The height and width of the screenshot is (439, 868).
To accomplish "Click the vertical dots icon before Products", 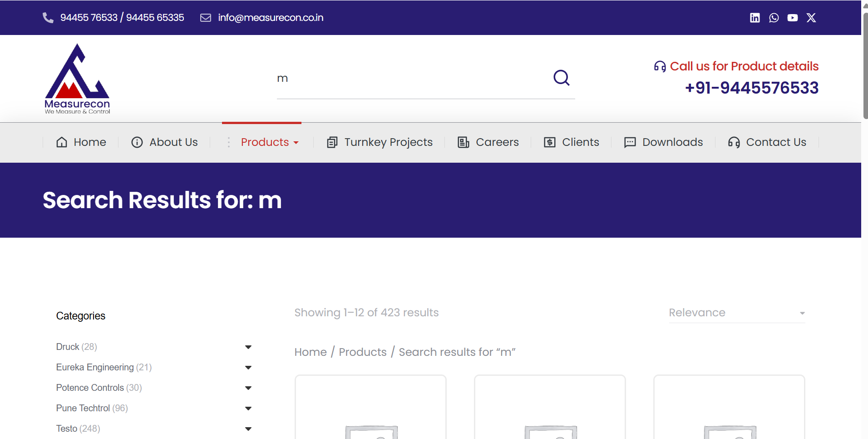I will click(x=229, y=142).
